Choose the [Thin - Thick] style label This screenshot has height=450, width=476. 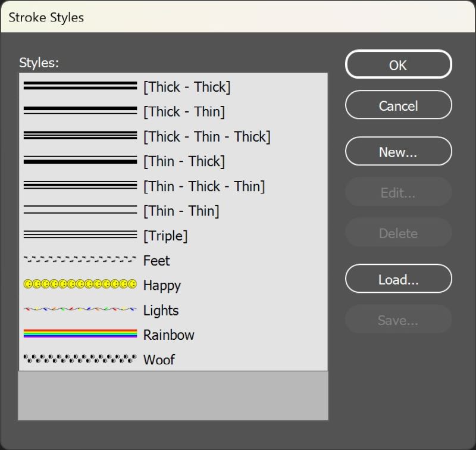click(184, 161)
